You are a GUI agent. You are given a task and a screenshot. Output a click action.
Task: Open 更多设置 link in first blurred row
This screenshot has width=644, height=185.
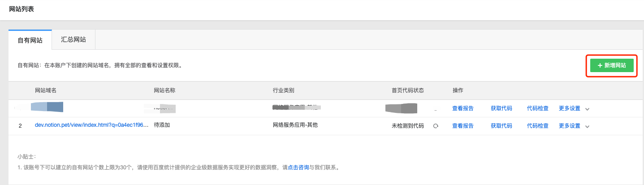pyautogui.click(x=570, y=108)
